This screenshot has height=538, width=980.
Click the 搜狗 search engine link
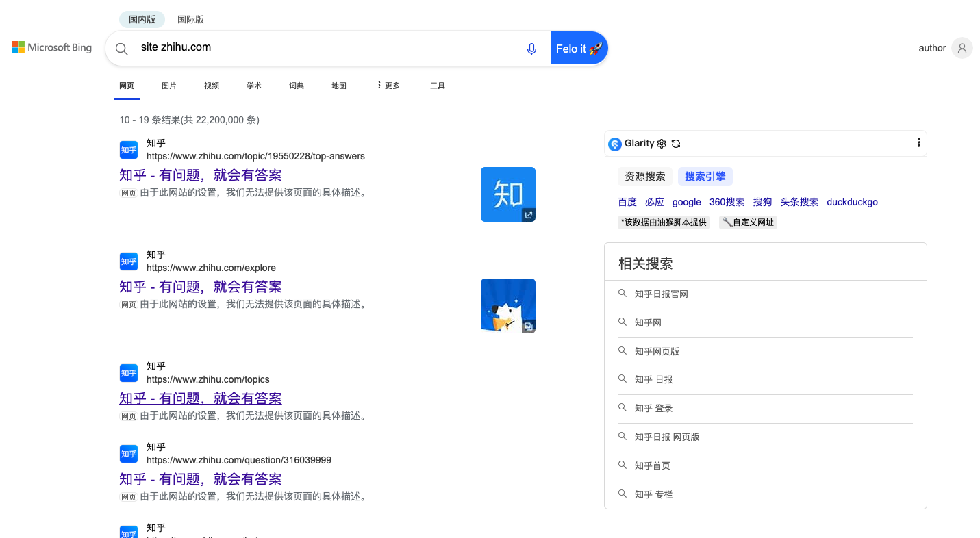coord(762,202)
